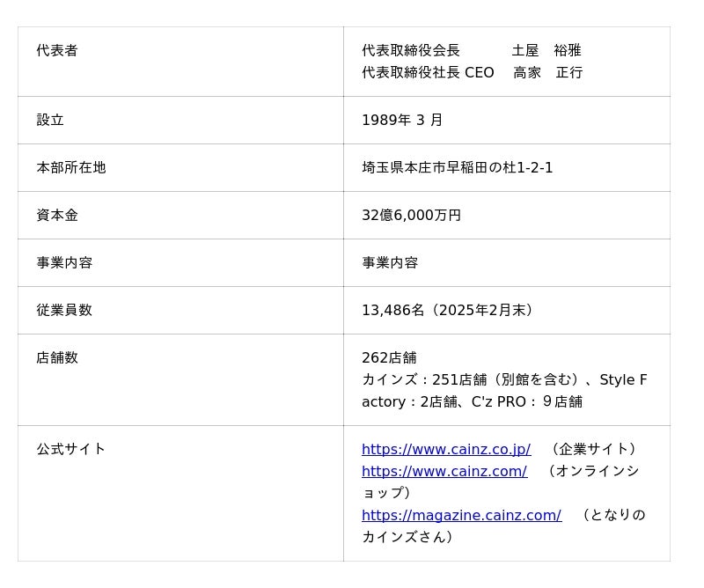Click the 代表者 row label

pyautogui.click(x=57, y=50)
